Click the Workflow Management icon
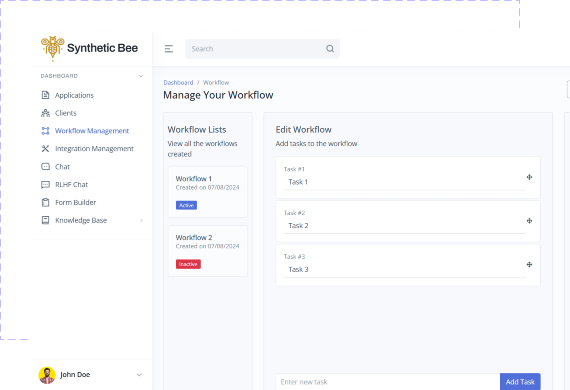 (45, 131)
